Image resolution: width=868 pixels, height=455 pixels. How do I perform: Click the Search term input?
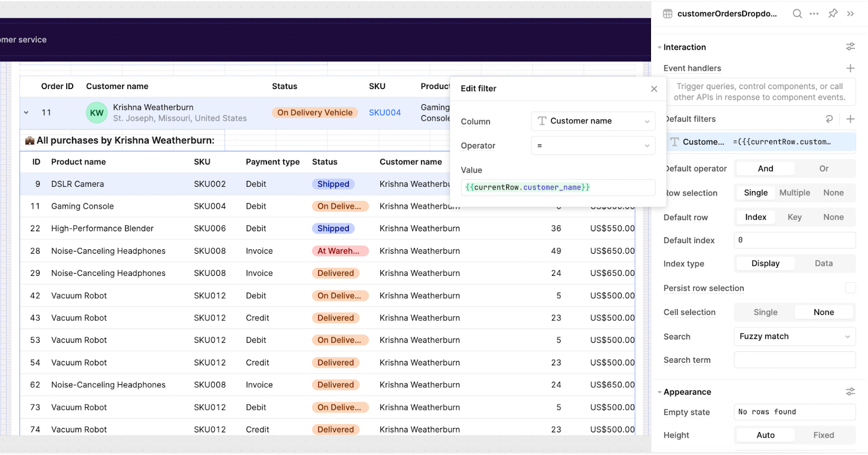point(795,360)
